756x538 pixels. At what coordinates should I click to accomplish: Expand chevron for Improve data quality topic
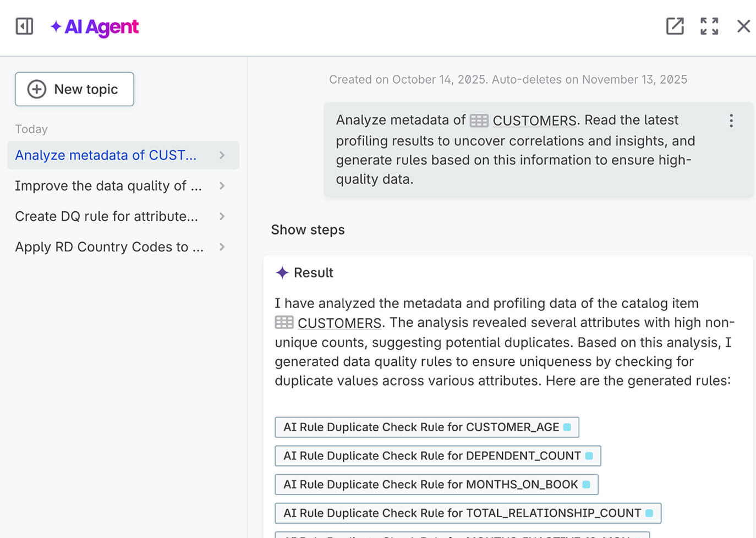pyautogui.click(x=222, y=186)
